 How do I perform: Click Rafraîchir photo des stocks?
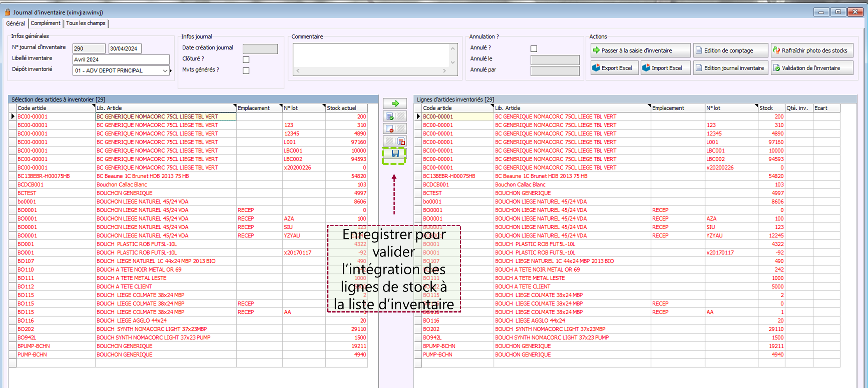pyautogui.click(x=812, y=51)
